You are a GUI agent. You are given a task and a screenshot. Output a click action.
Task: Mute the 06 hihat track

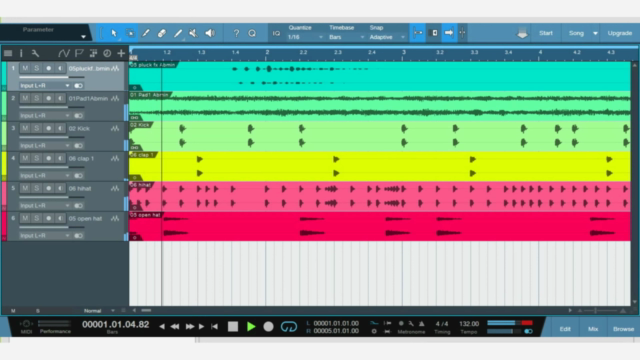[x=25, y=188]
